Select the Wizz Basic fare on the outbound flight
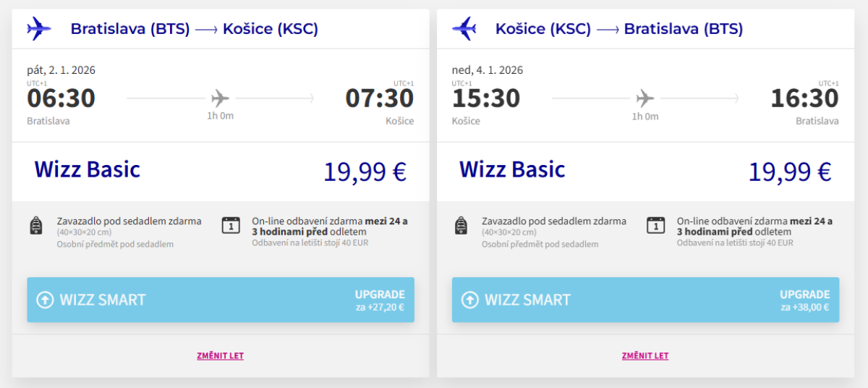Image resolution: width=868 pixels, height=388 pixels. point(88,169)
